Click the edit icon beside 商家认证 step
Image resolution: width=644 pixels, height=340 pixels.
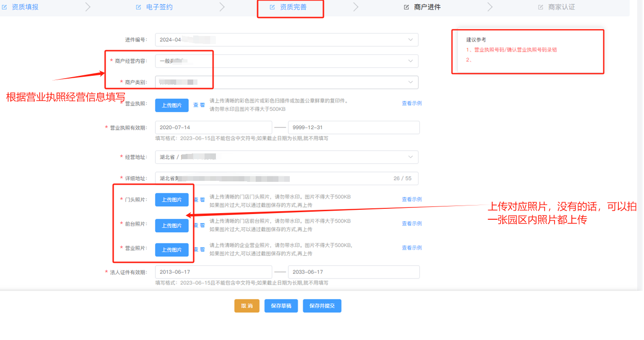540,8
